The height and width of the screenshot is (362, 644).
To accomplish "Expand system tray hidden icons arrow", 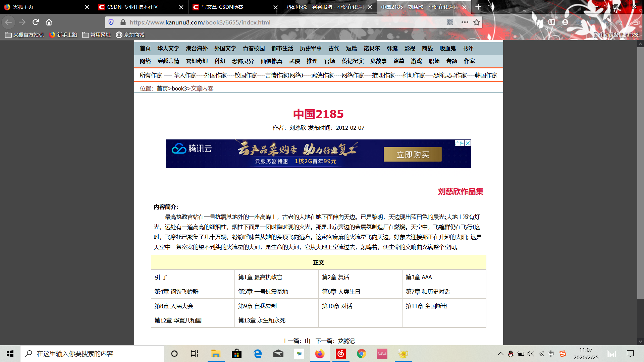I will [x=500, y=354].
